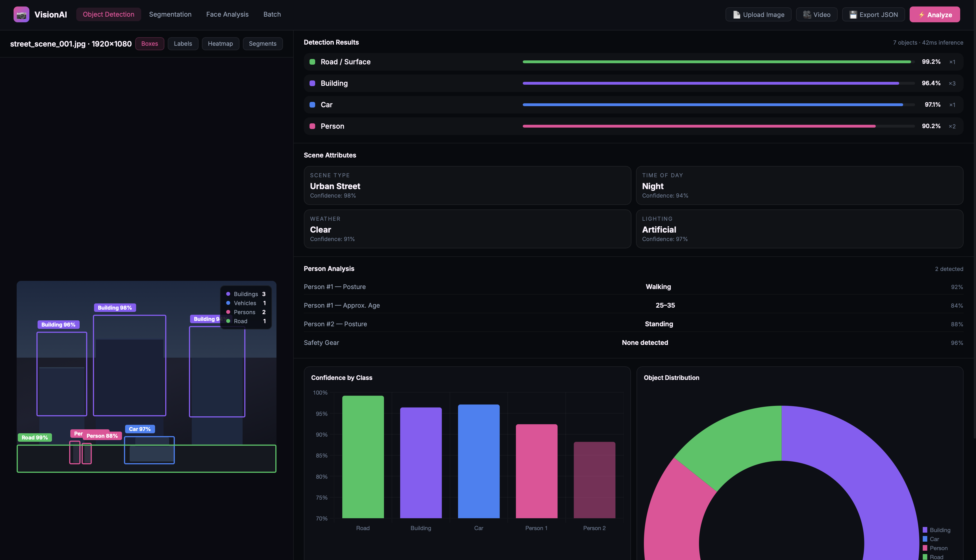This screenshot has width=976, height=560.
Task: Click the blue Car bar in chart
Action: point(479,461)
